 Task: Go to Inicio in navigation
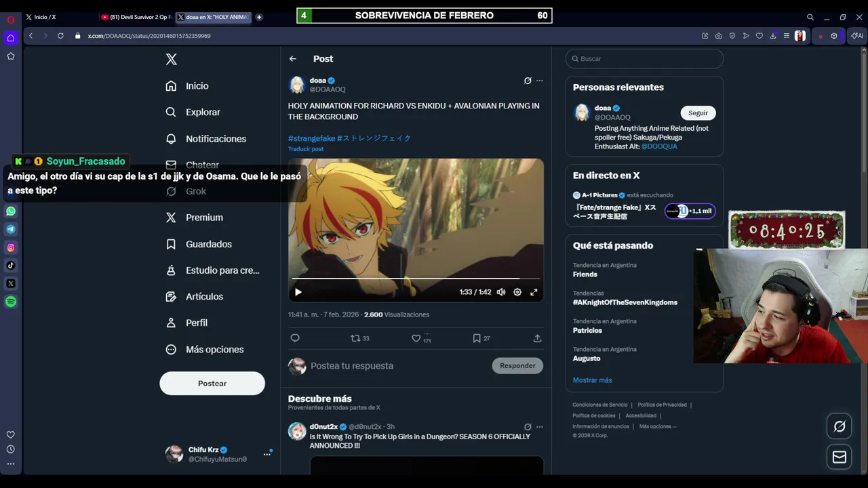(x=187, y=86)
